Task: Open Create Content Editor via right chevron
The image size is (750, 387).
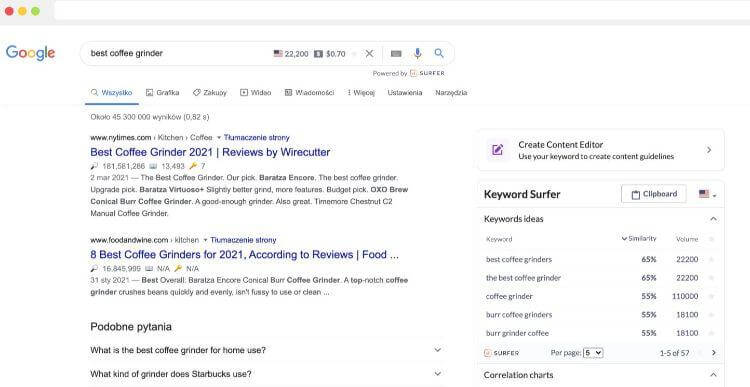Action: tap(709, 150)
